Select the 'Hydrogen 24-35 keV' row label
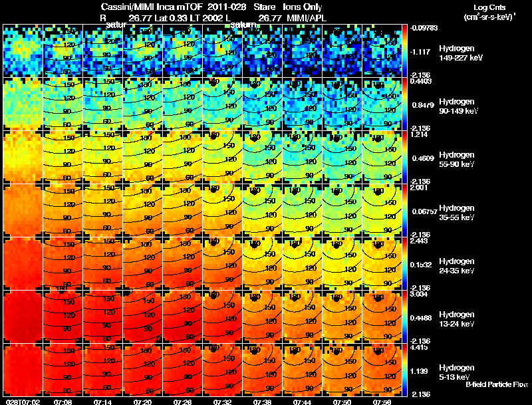The height and width of the screenshot is (405, 532). click(457, 266)
